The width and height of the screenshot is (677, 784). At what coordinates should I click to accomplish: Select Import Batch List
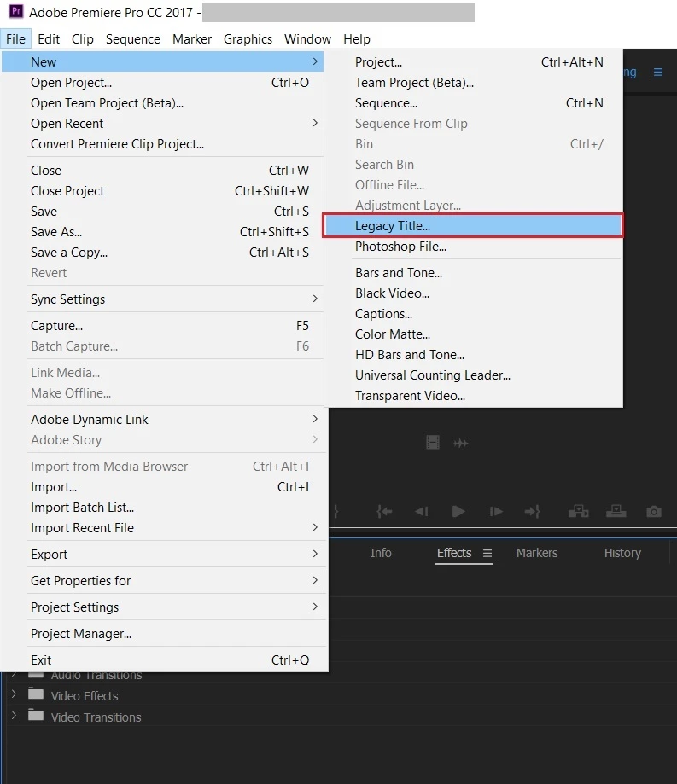162,508
